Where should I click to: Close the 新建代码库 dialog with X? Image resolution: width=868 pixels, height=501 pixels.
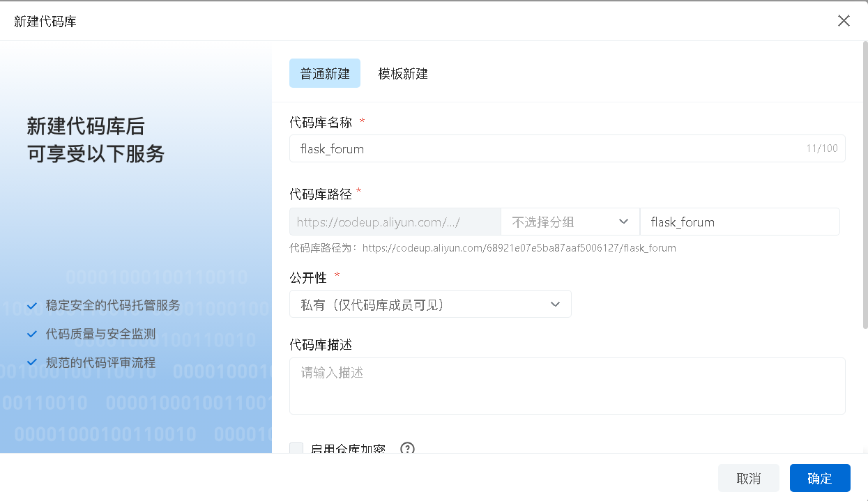pos(844,20)
